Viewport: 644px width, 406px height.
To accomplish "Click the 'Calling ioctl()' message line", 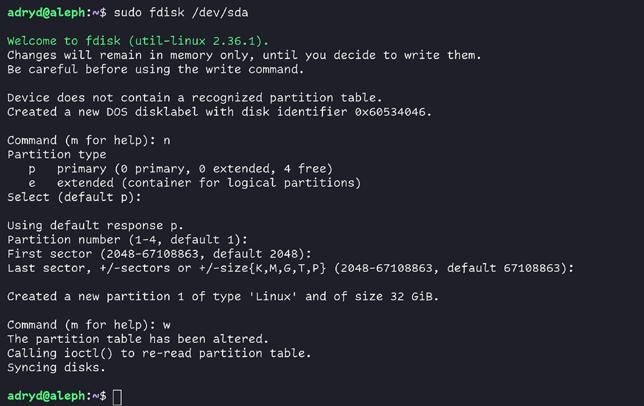I will pyautogui.click(x=159, y=353).
